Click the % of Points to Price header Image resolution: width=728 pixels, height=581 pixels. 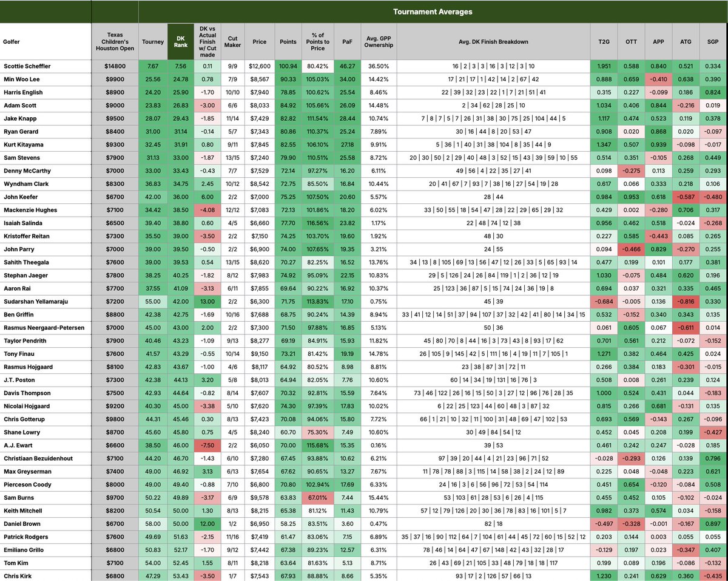[x=319, y=42]
